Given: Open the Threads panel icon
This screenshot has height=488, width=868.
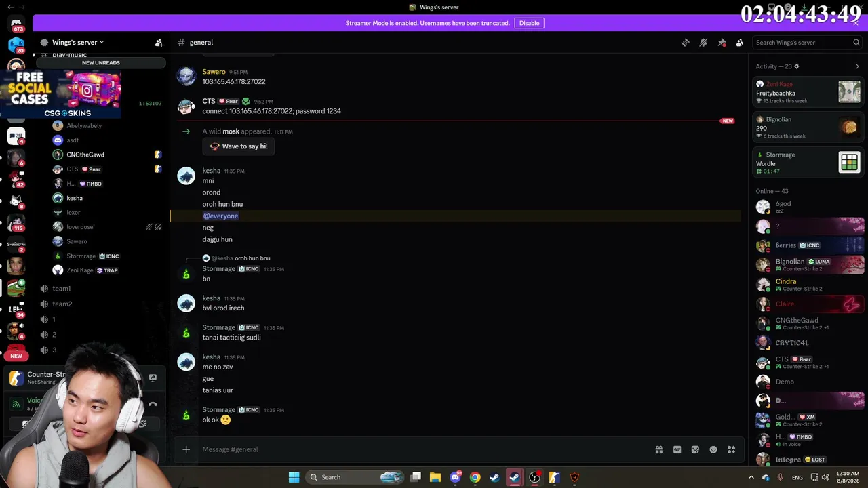Looking at the screenshot, I should pos(685,42).
